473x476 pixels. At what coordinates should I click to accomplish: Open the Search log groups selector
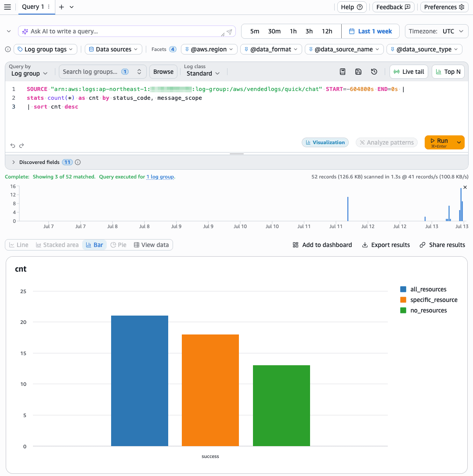click(102, 72)
